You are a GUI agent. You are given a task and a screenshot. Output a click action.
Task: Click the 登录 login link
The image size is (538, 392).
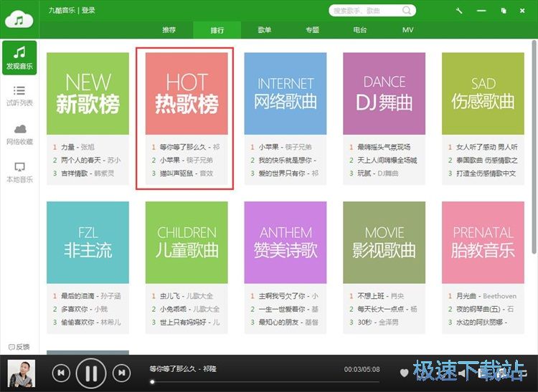tap(88, 11)
